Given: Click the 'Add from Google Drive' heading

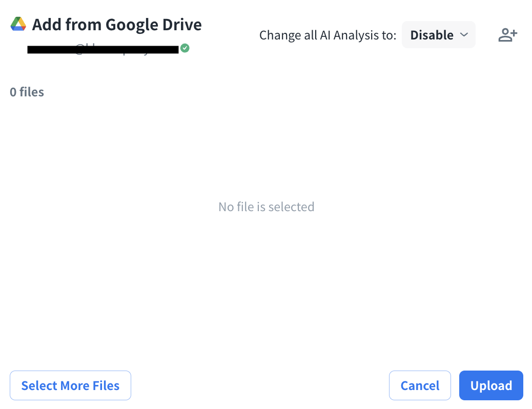Looking at the screenshot, I should (x=117, y=25).
